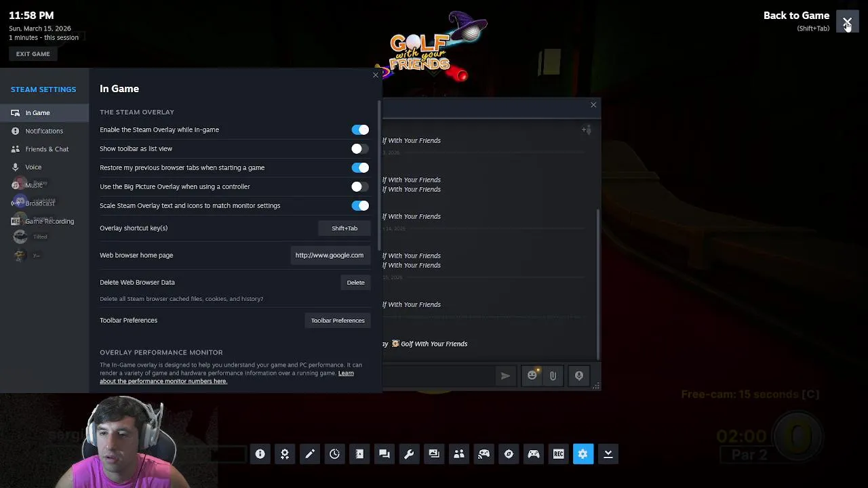The image size is (868, 488).
Task: Open the Notes pencil icon
Action: (310, 454)
